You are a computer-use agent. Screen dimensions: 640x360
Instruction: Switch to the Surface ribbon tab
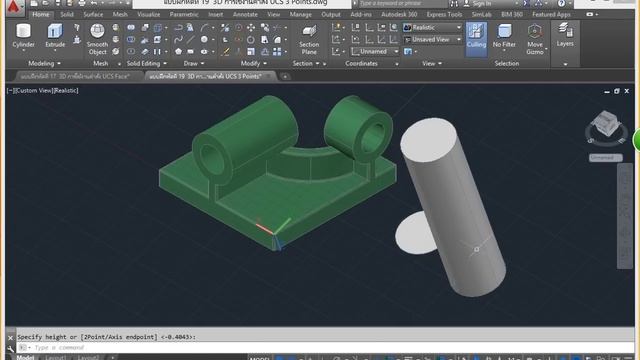93,14
